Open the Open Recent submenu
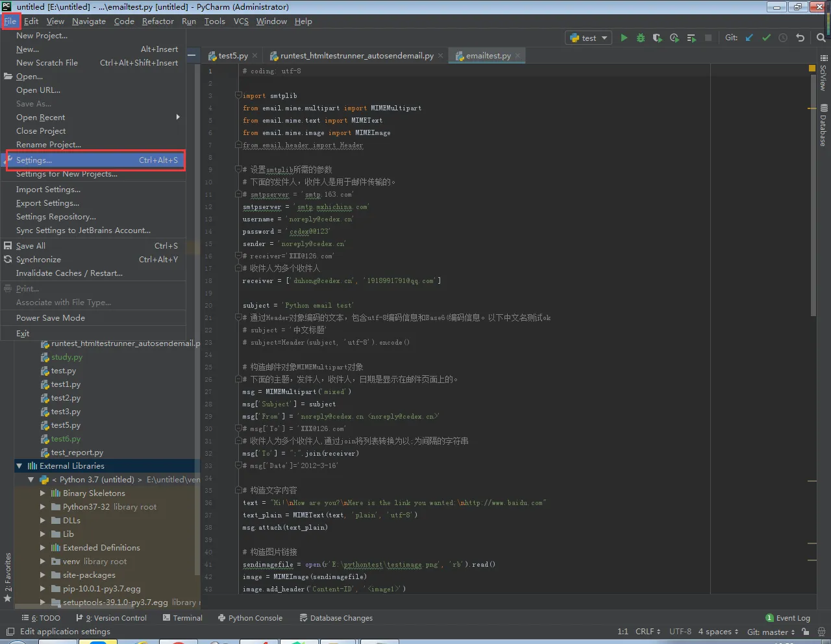831x644 pixels. click(x=93, y=118)
